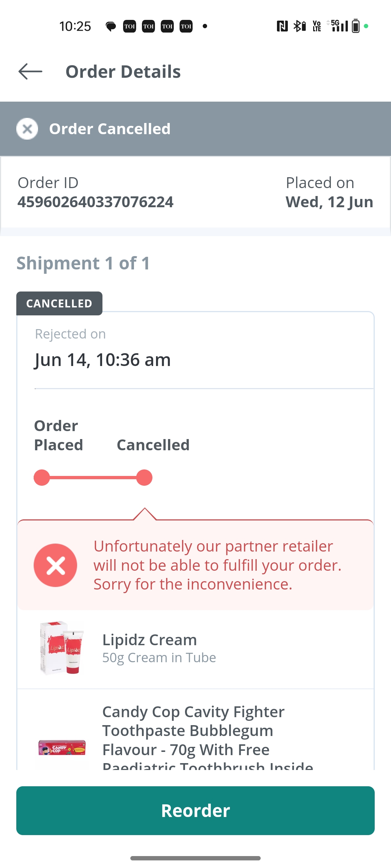
Task: Tap the bottom home gesture bar
Action: pos(195,858)
